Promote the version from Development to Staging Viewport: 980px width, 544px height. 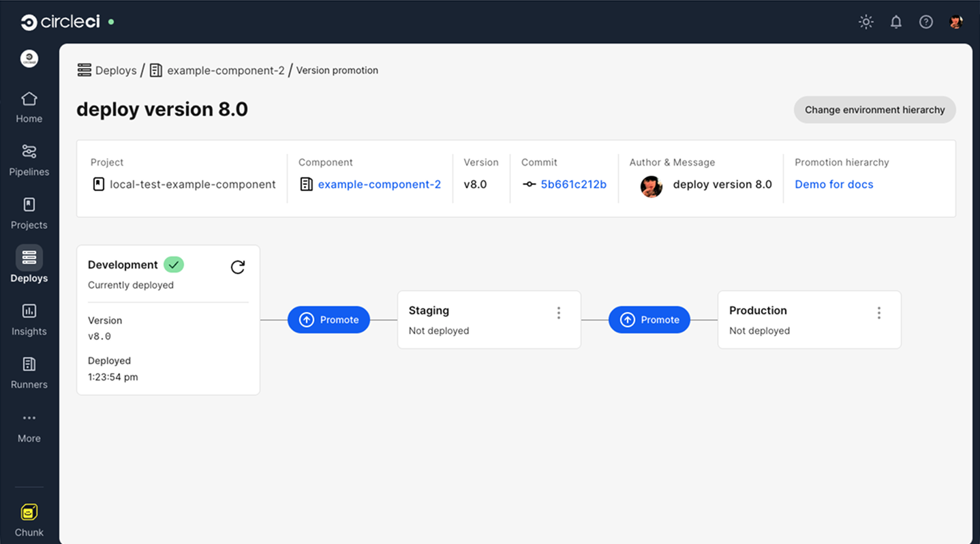click(x=328, y=319)
